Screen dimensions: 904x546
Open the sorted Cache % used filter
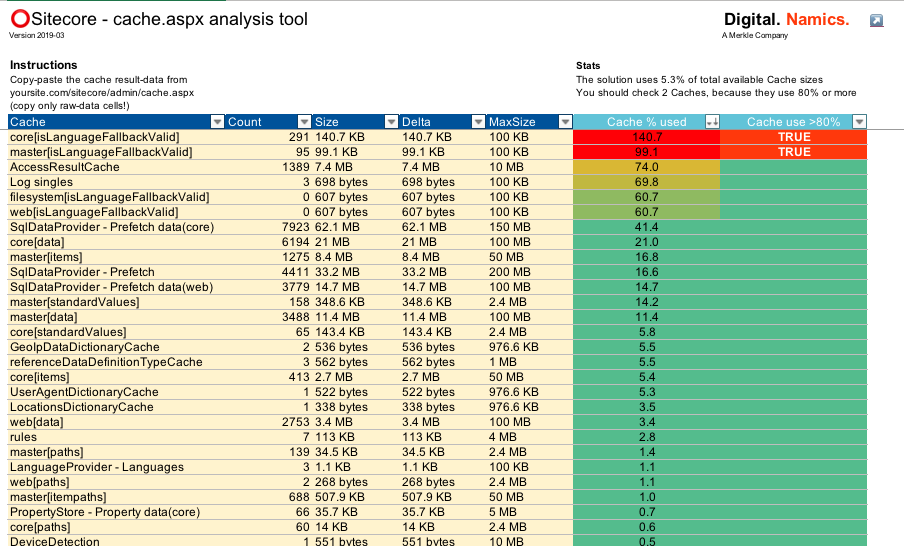tap(712, 122)
